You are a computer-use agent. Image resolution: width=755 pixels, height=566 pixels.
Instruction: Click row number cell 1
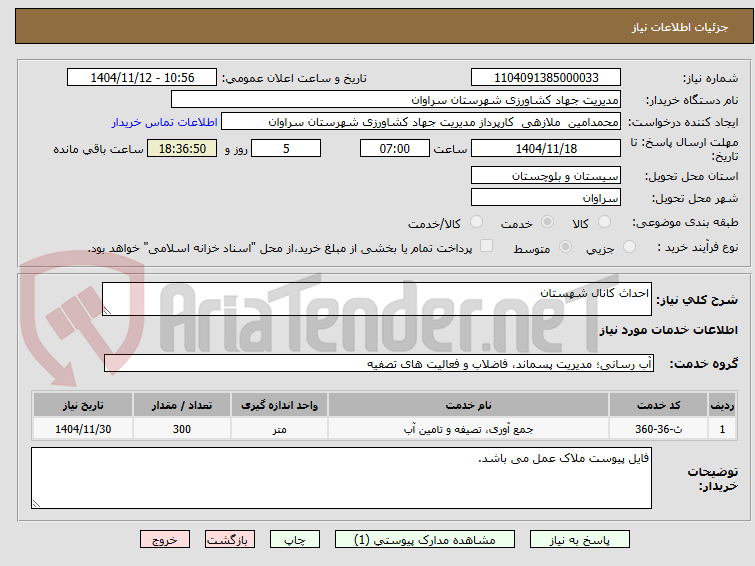[722, 429]
